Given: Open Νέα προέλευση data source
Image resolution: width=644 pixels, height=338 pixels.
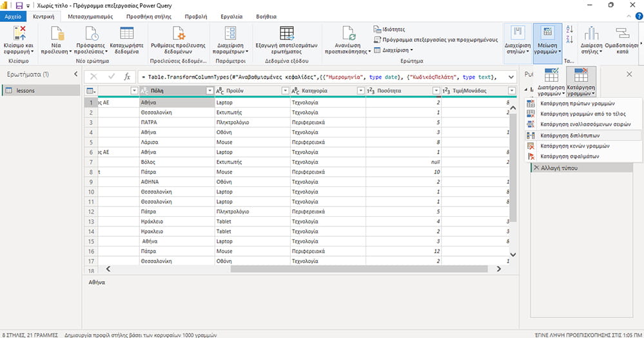Looking at the screenshot, I should tap(56, 40).
